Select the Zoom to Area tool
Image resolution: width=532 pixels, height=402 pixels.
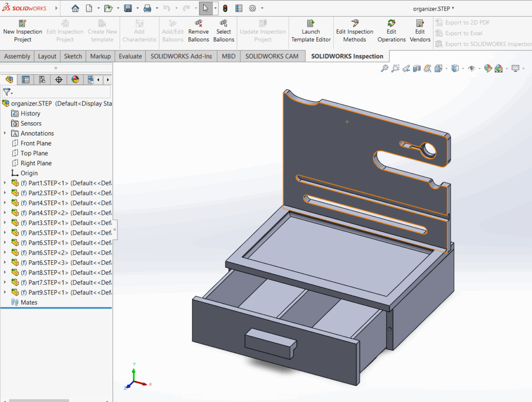click(395, 69)
